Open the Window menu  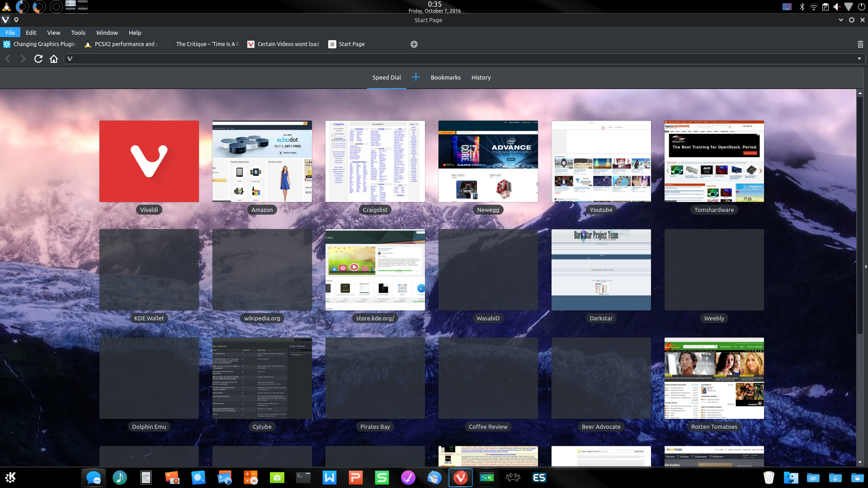tap(107, 33)
